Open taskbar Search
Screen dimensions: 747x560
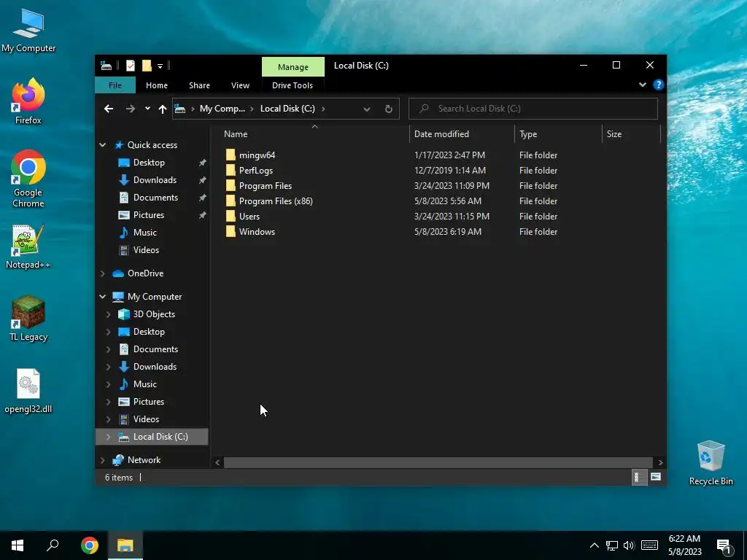53,545
